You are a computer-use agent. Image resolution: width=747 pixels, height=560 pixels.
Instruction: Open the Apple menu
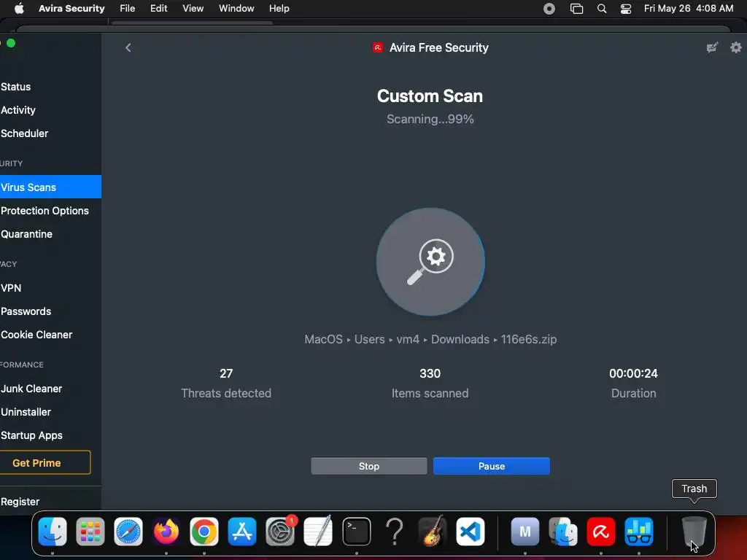(18, 9)
